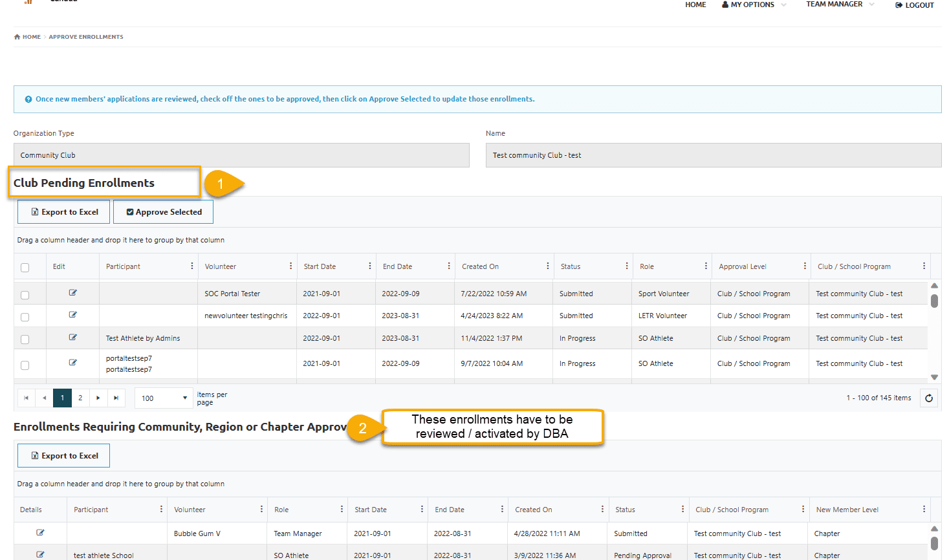949x560 pixels.
Task: Click the Sport Volunteer role cell
Action: click(x=671, y=294)
